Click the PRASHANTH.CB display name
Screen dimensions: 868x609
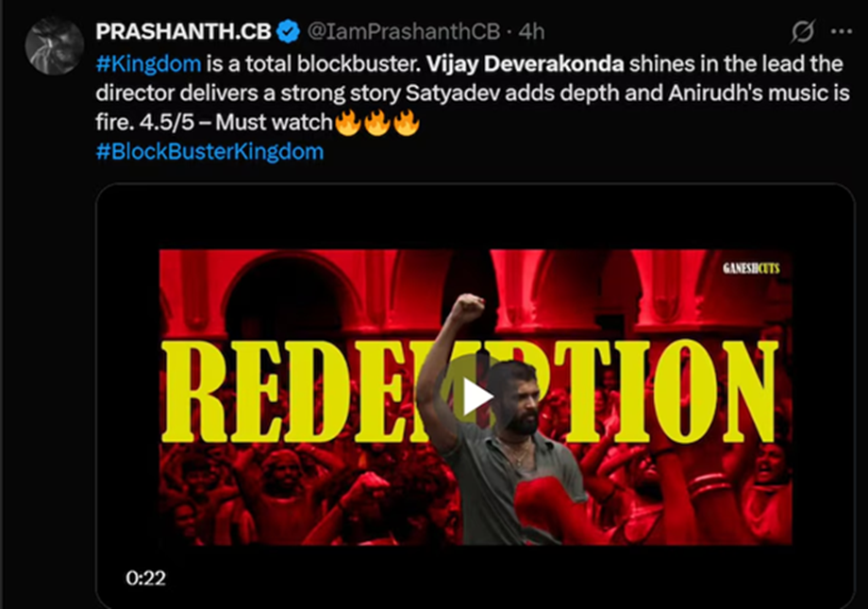[183, 31]
